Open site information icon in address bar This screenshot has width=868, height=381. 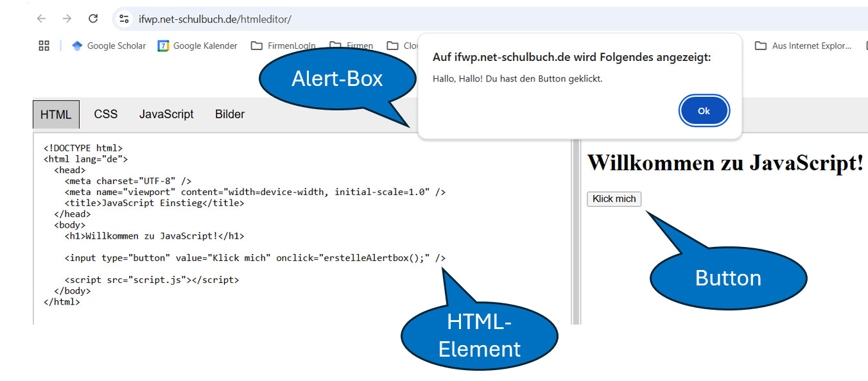click(125, 19)
